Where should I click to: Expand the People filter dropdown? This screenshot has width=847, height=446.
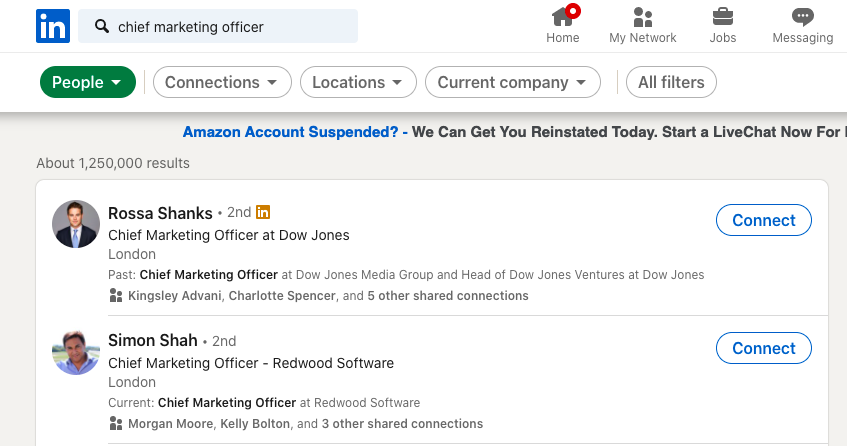[87, 83]
